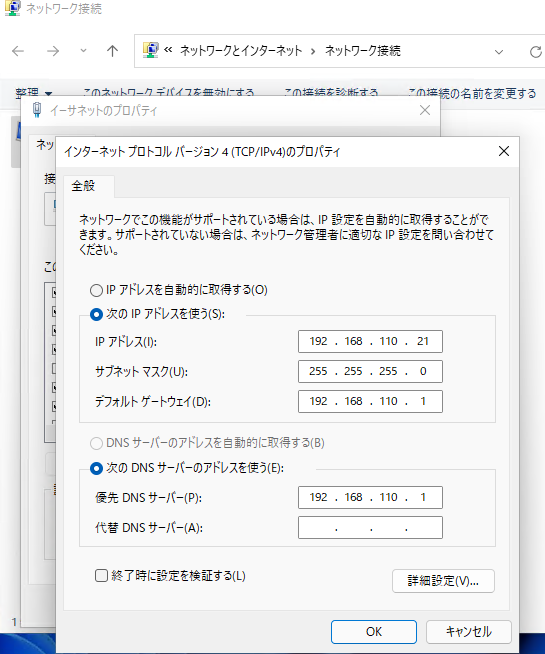Open the 整理 dropdown menu
This screenshot has width=545, height=654.
pyautogui.click(x=33, y=93)
